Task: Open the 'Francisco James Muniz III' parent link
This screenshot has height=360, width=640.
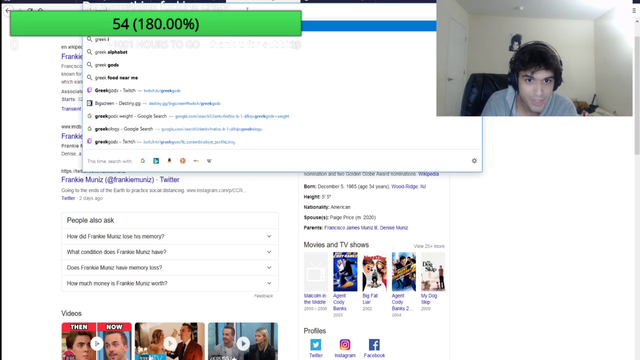Action: tap(351, 228)
